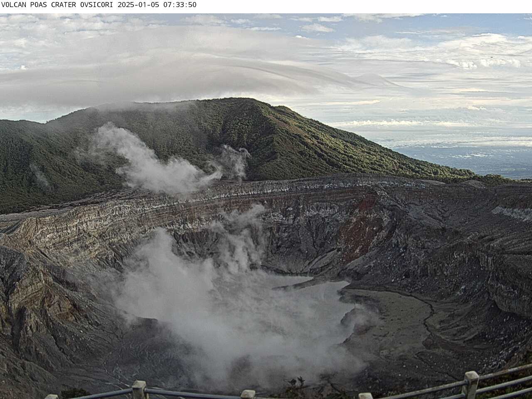Click the timestamp '2025-01-05 07:33:50'
Image resolution: width=532 pixels, height=399 pixels.
pos(157,5)
